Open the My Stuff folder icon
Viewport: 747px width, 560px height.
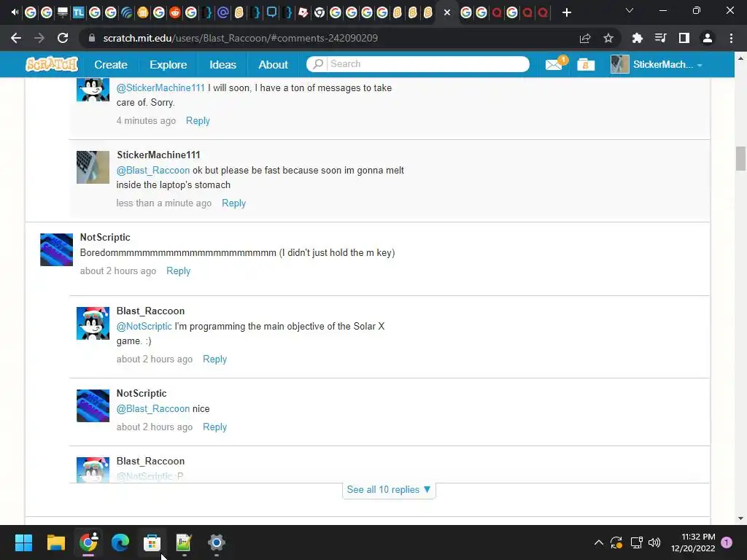[x=586, y=64]
